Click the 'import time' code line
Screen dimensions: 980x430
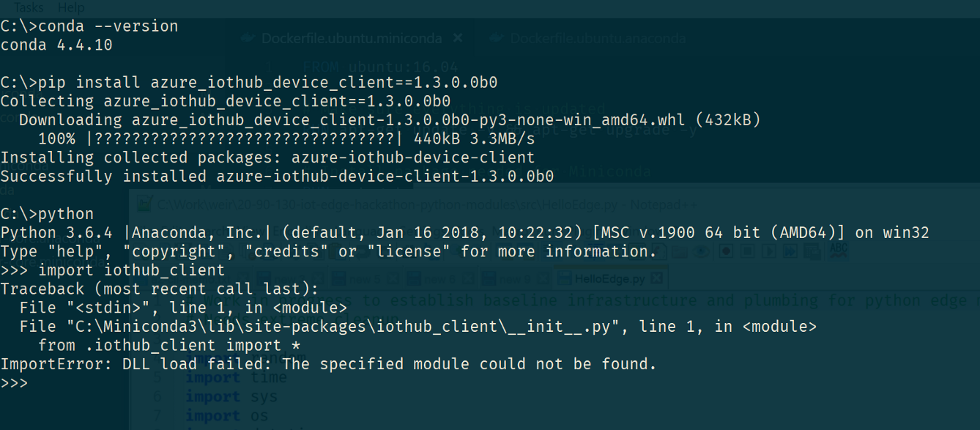(x=236, y=378)
